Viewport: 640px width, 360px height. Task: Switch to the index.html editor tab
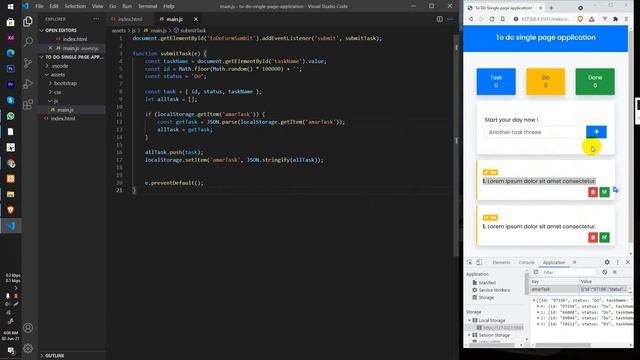click(x=130, y=19)
